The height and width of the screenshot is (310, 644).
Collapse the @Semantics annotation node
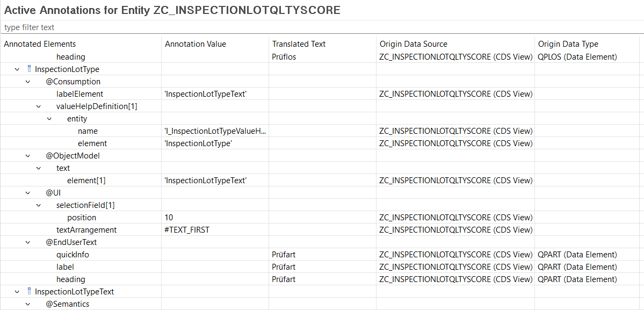tap(28, 304)
